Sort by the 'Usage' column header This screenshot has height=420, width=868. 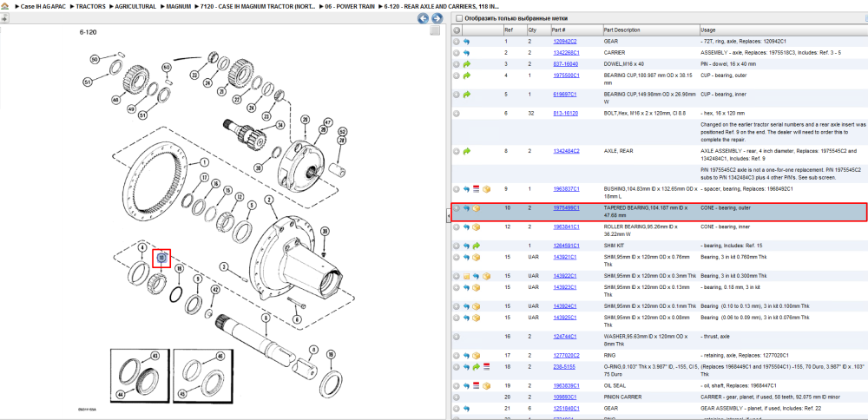783,30
